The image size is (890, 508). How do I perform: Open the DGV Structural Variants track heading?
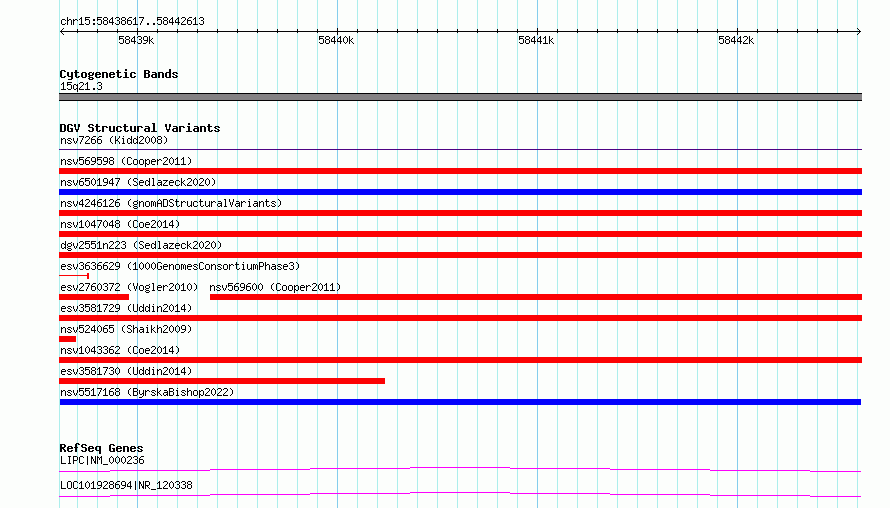point(140,128)
